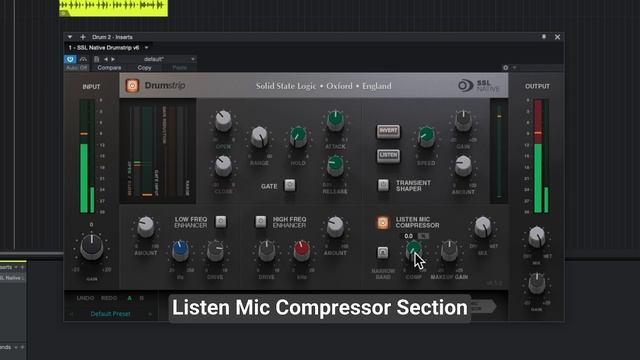Click the sidechain icon beside bypass
The height and width of the screenshot is (360, 640).
(83, 59)
